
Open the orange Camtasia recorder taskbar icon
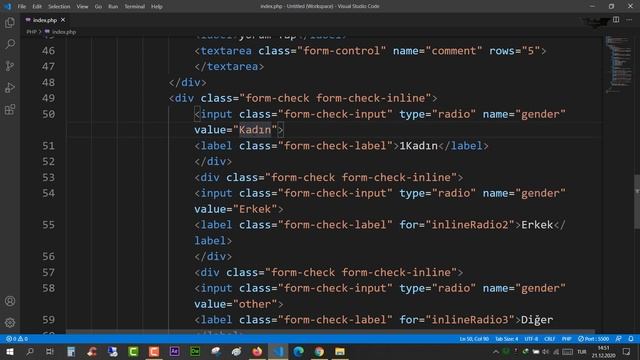(x=154, y=351)
